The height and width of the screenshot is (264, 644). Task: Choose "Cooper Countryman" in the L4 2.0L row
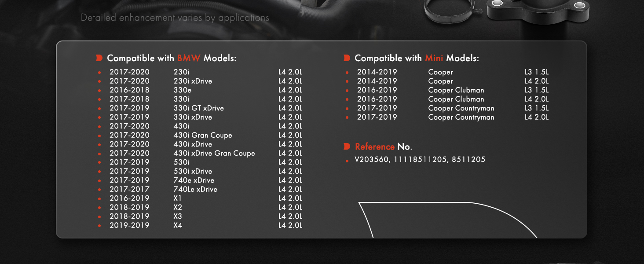click(461, 117)
